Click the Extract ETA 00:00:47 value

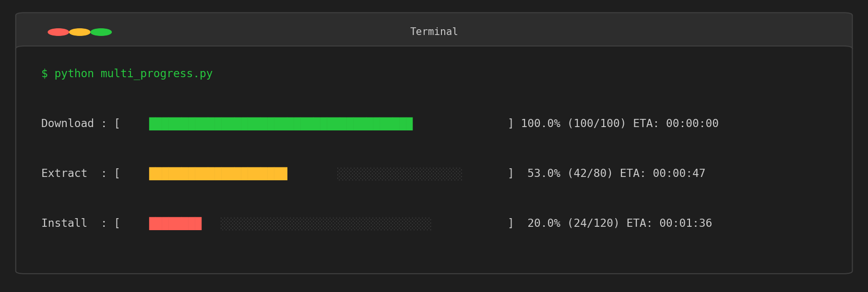point(679,174)
